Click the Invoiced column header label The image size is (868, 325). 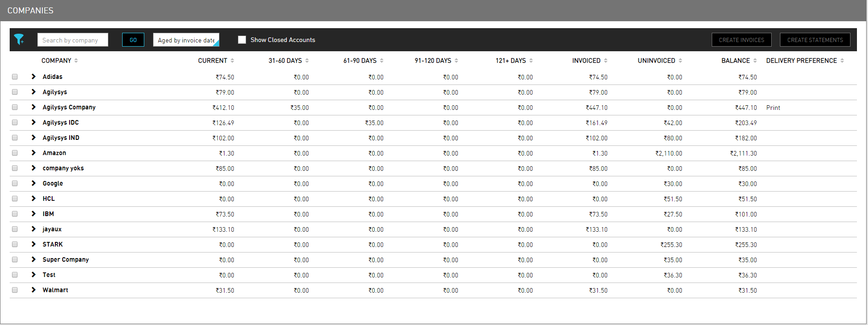(586, 60)
